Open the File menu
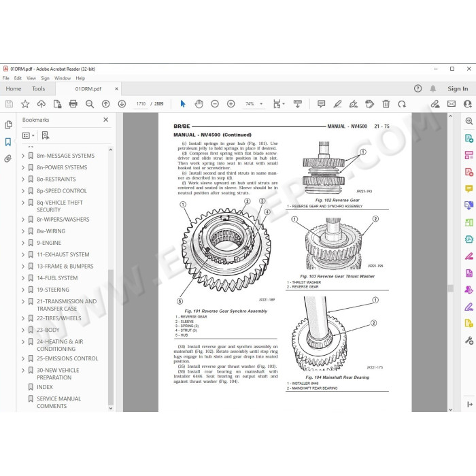Image resolution: width=476 pixels, height=476 pixels. [5, 78]
